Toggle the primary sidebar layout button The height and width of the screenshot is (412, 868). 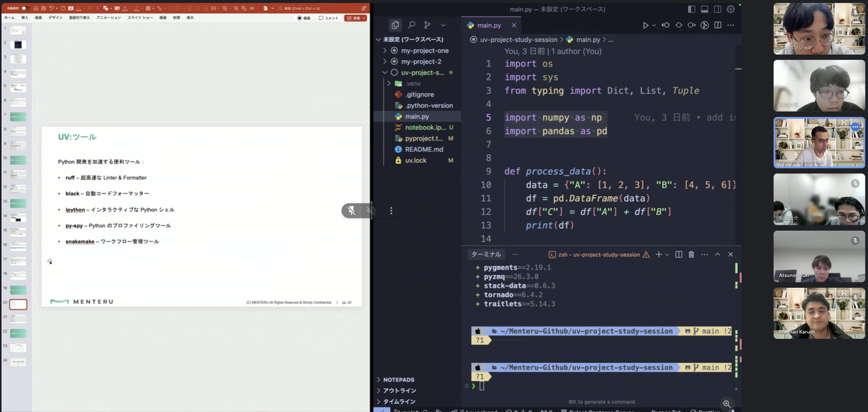[691, 9]
